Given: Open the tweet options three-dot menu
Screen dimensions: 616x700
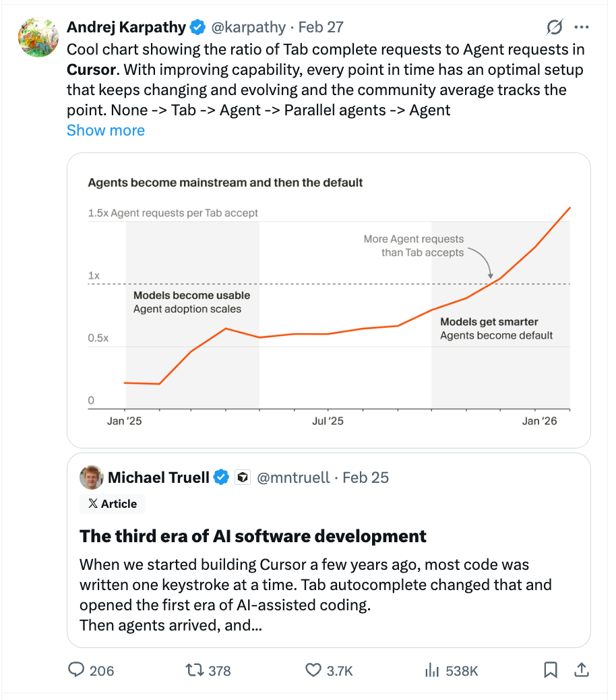Looking at the screenshot, I should (582, 27).
